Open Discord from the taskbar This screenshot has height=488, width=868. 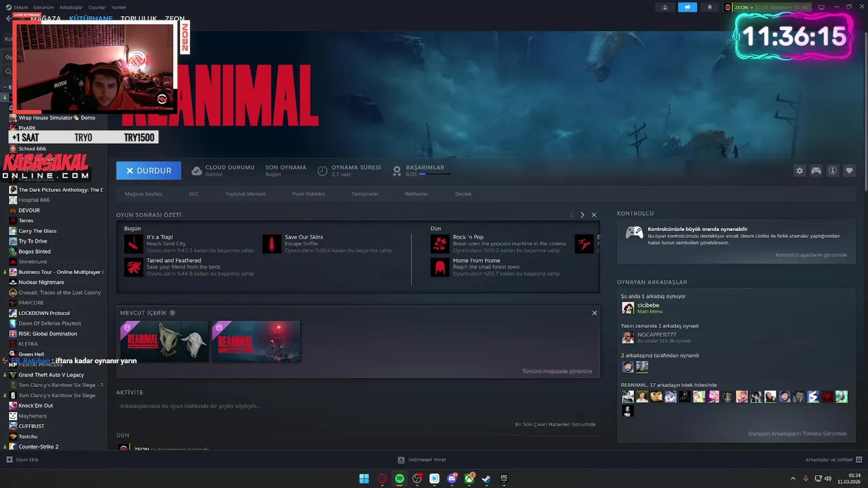point(452,479)
